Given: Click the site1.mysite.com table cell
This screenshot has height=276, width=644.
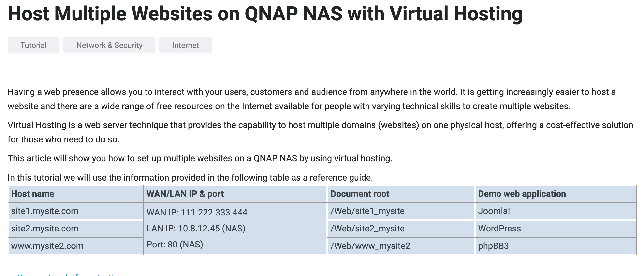Looking at the screenshot, I should (x=45, y=211).
